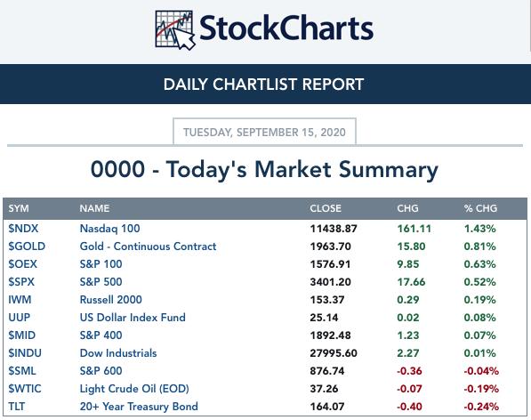The image size is (531, 420).
Task: Select 20+ Year Treasury Bond link
Action: pyautogui.click(x=139, y=407)
